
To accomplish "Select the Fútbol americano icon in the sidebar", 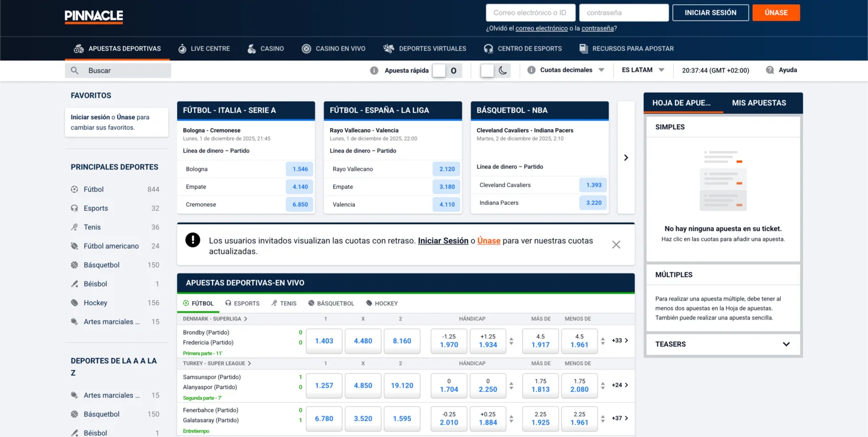I will 74,246.
